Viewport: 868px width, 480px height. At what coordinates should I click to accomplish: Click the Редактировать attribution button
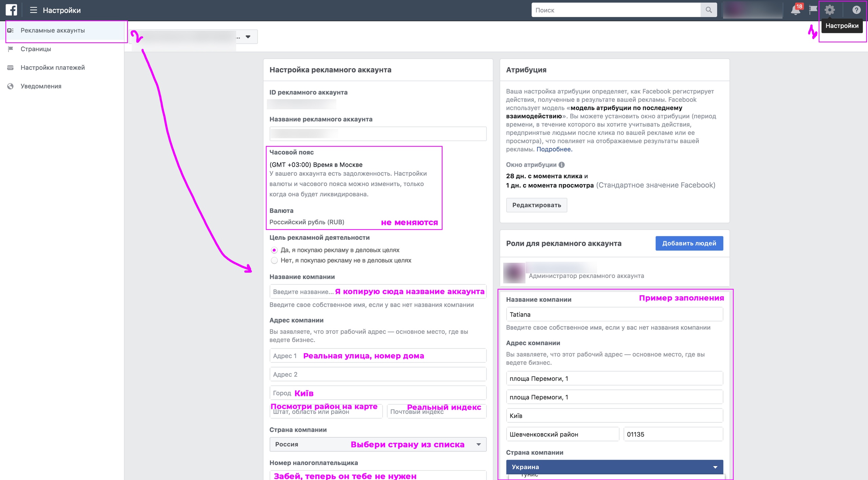536,205
